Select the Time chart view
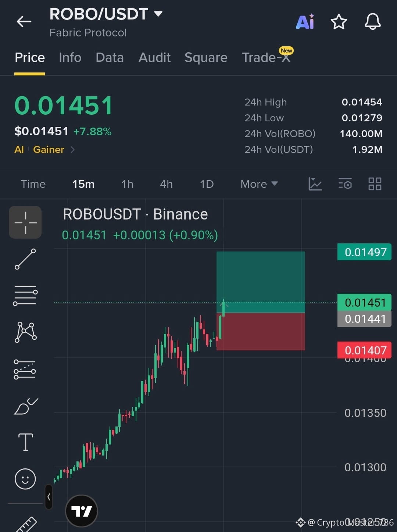This screenshot has width=397, height=532. pos(33,184)
